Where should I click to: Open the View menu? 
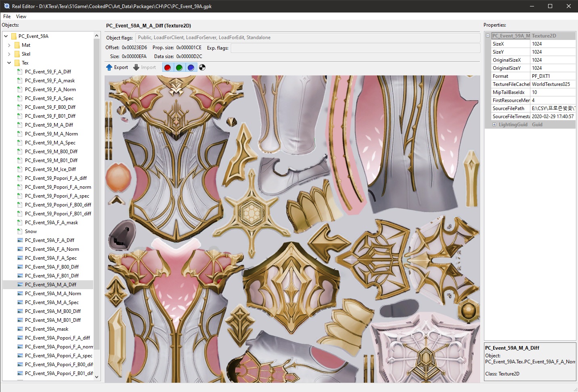[21, 17]
